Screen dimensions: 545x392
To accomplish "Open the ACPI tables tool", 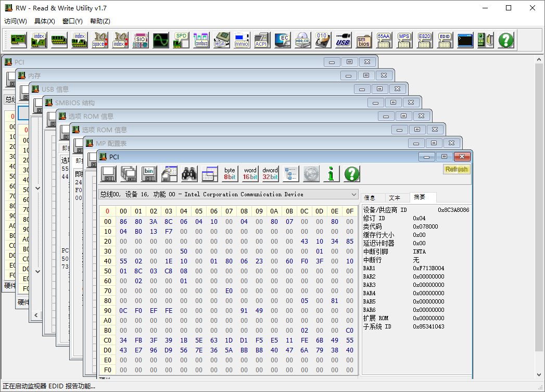I will (x=261, y=40).
